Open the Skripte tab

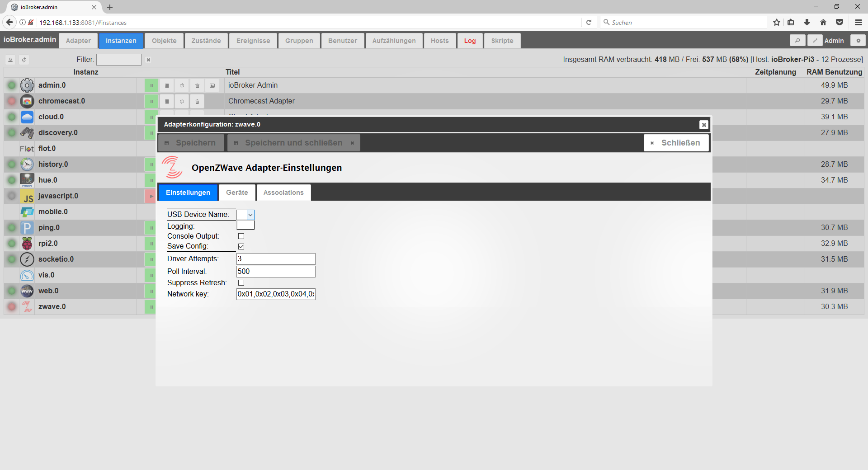(502, 41)
